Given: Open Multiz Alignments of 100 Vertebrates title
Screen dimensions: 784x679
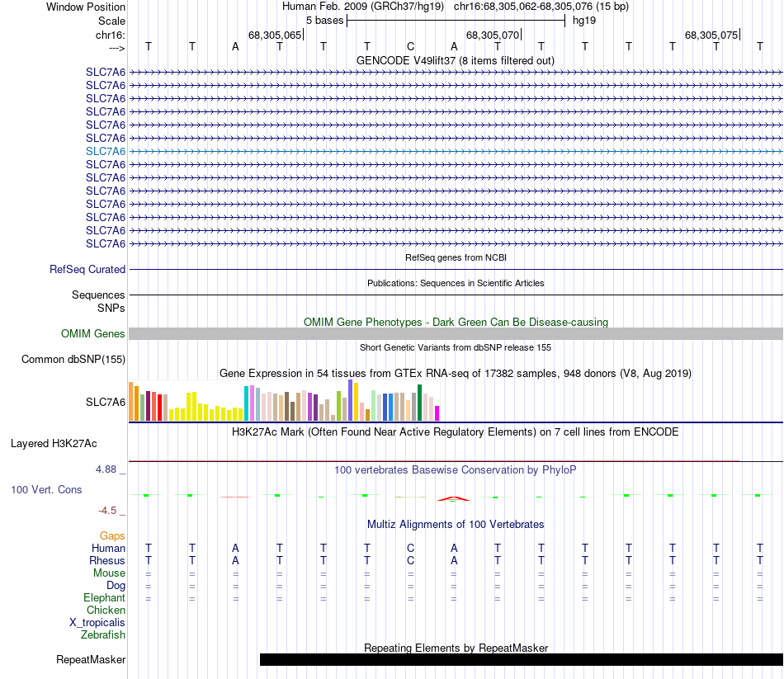Looking at the screenshot, I should point(456,525).
